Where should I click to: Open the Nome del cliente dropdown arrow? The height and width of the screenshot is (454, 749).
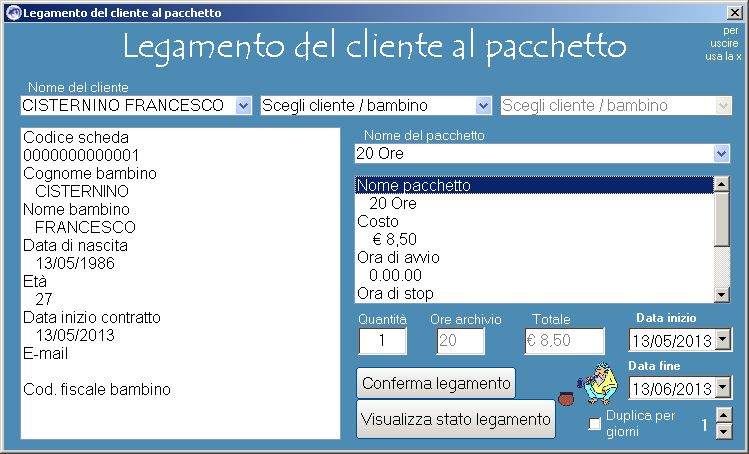[x=243, y=105]
